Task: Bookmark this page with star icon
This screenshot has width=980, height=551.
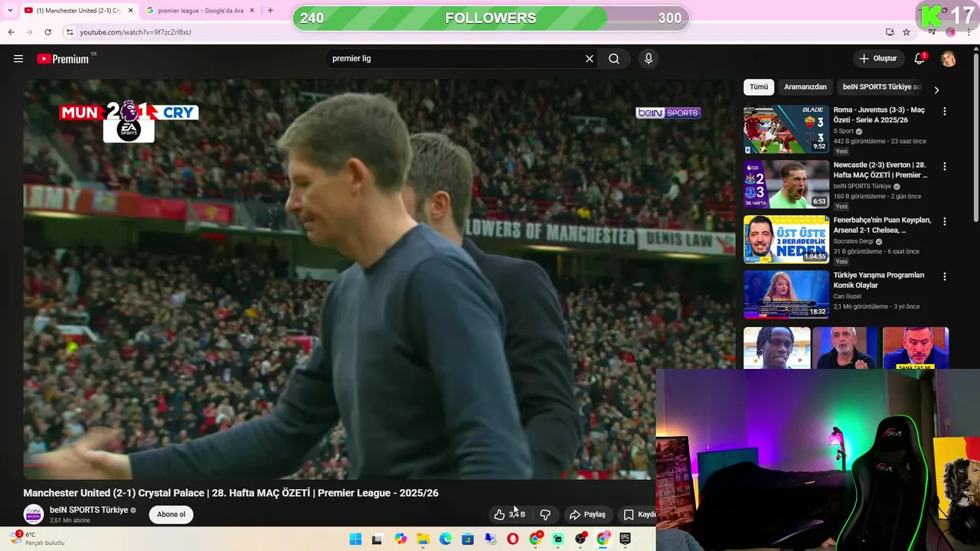Action: (906, 32)
